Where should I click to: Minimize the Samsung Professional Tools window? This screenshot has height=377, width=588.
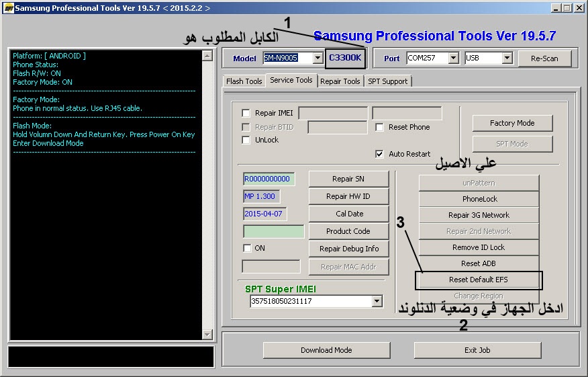tap(556, 8)
